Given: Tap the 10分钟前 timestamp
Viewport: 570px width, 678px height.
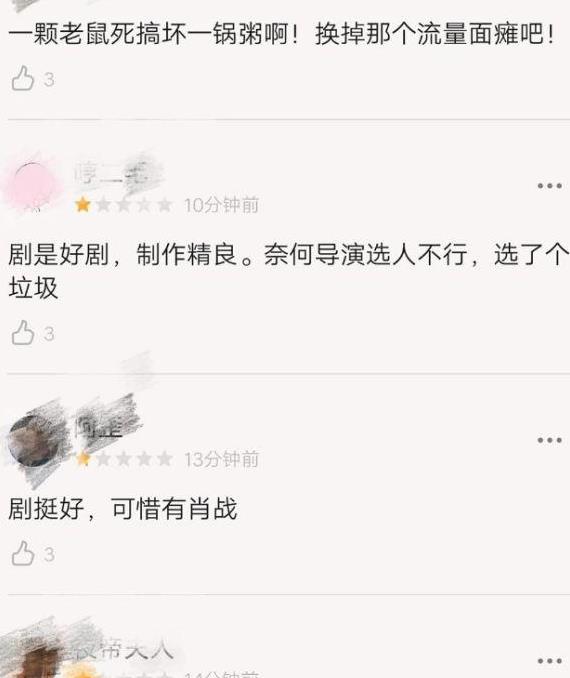Looking at the screenshot, I should pos(221,205).
